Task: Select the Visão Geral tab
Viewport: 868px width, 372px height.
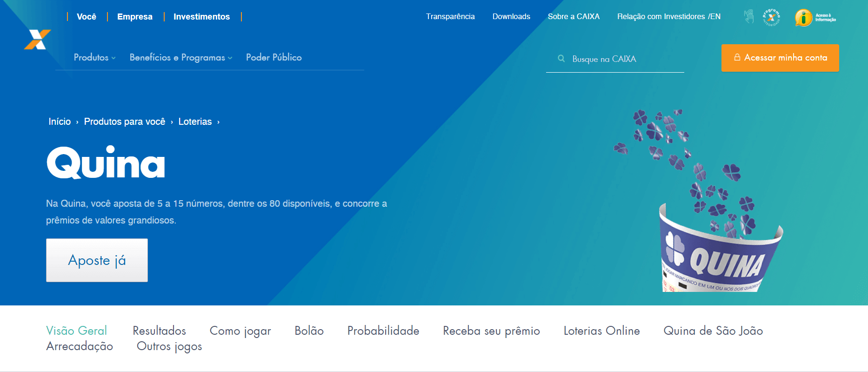Action: pyautogui.click(x=76, y=331)
